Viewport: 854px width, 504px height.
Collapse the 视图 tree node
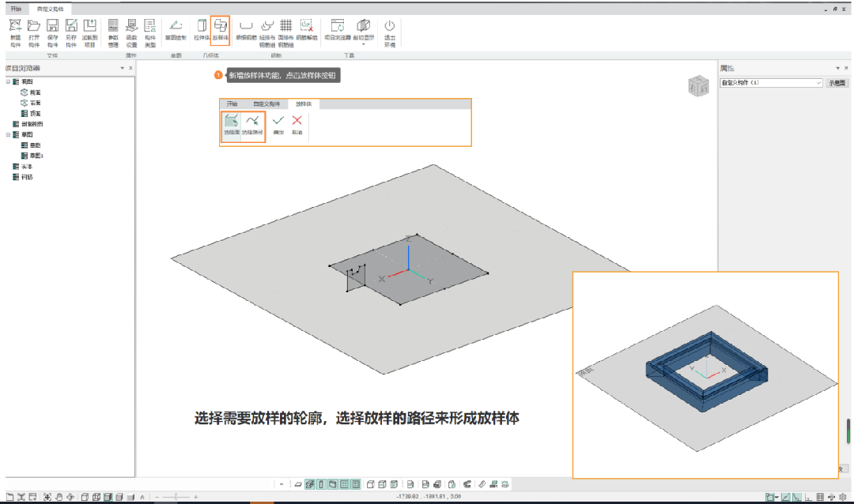pos(7,82)
